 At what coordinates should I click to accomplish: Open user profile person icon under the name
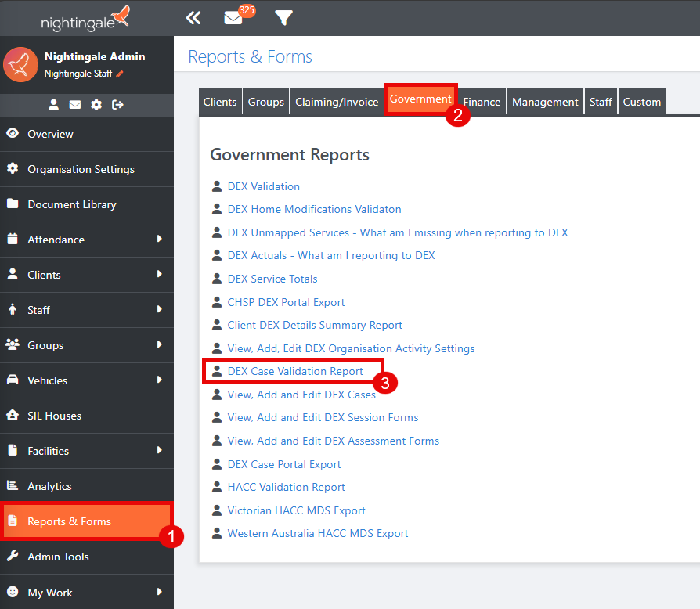pyautogui.click(x=53, y=105)
